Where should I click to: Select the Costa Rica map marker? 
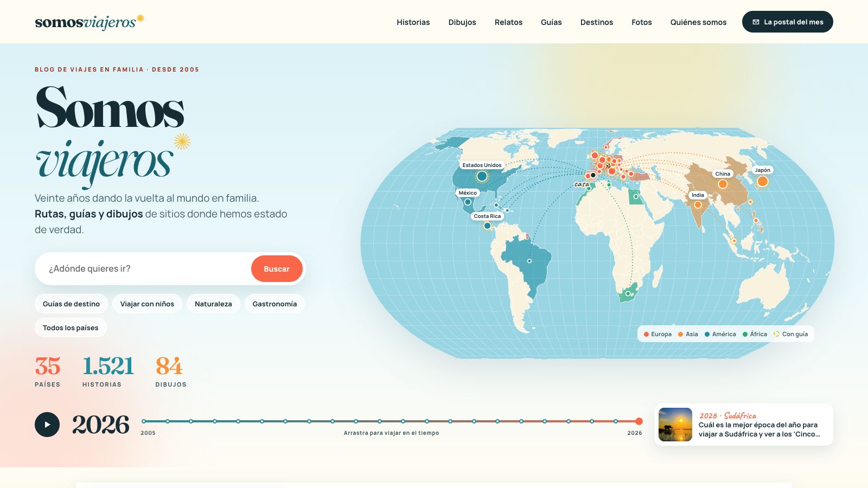point(487,226)
